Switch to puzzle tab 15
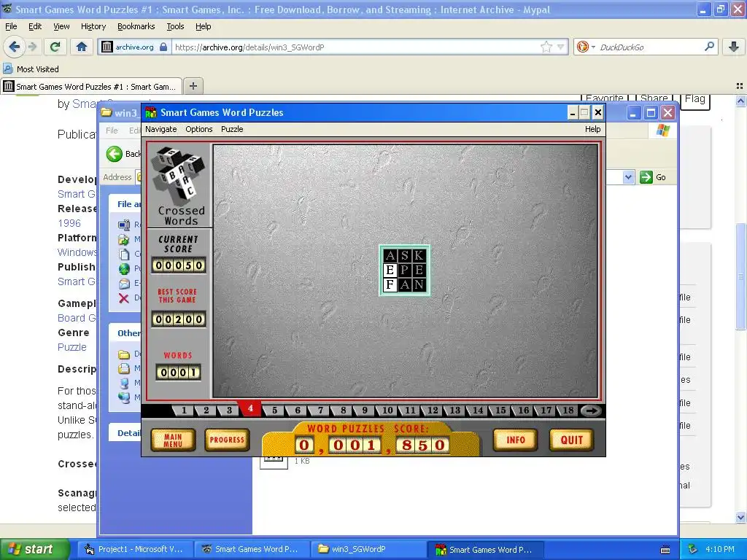The image size is (747, 560). click(x=500, y=411)
